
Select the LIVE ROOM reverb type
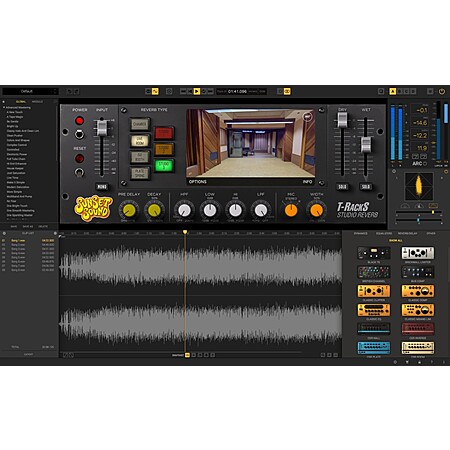[140, 141]
